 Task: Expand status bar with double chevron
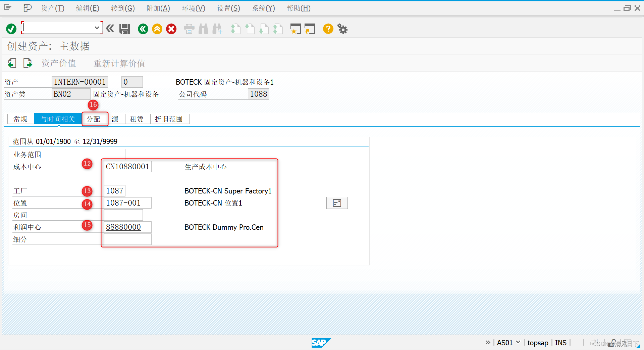488,342
